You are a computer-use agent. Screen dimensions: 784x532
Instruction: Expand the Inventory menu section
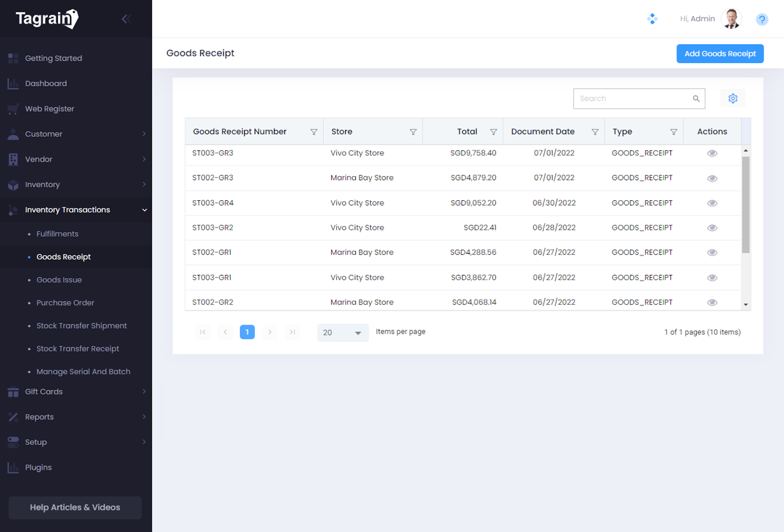click(76, 185)
